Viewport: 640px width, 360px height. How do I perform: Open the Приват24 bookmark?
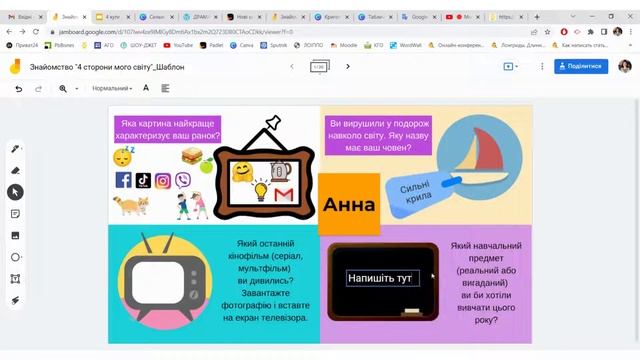pos(22,45)
